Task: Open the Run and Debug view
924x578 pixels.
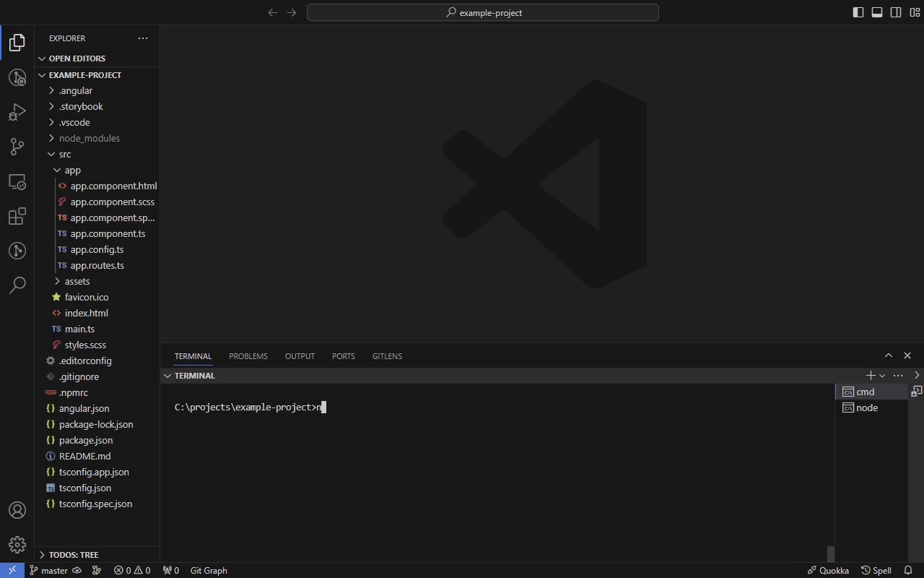Action: pos(17,112)
